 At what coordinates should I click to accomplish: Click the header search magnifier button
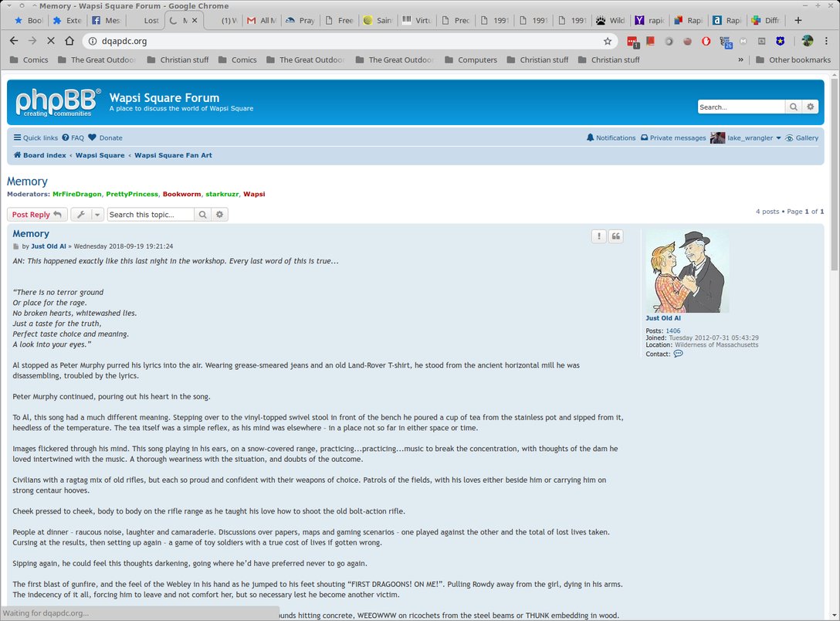point(794,107)
